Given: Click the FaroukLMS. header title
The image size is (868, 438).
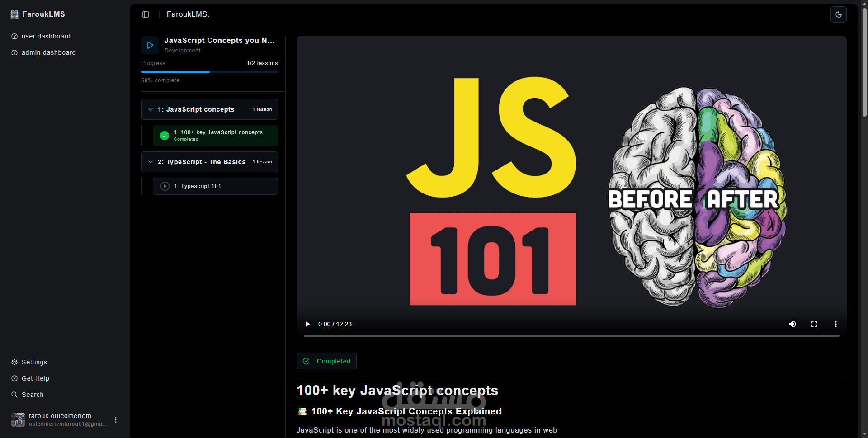Looking at the screenshot, I should 188,14.
